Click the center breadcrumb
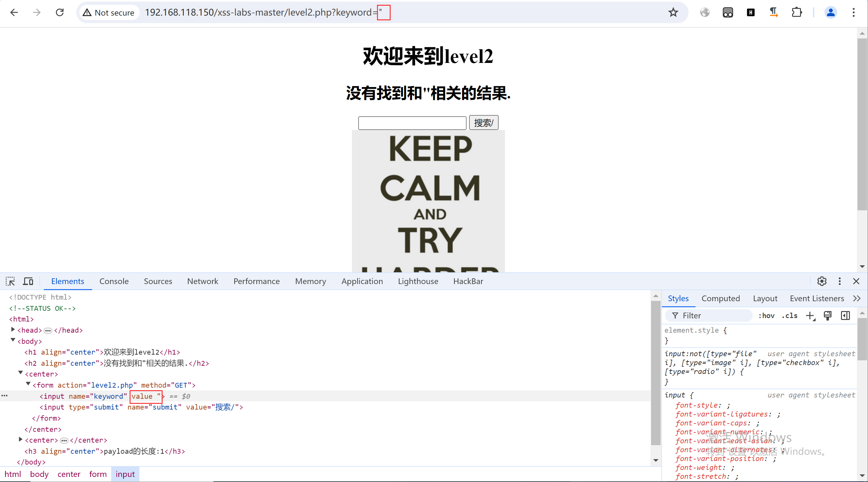This screenshot has width=868, height=482. pyautogui.click(x=69, y=474)
